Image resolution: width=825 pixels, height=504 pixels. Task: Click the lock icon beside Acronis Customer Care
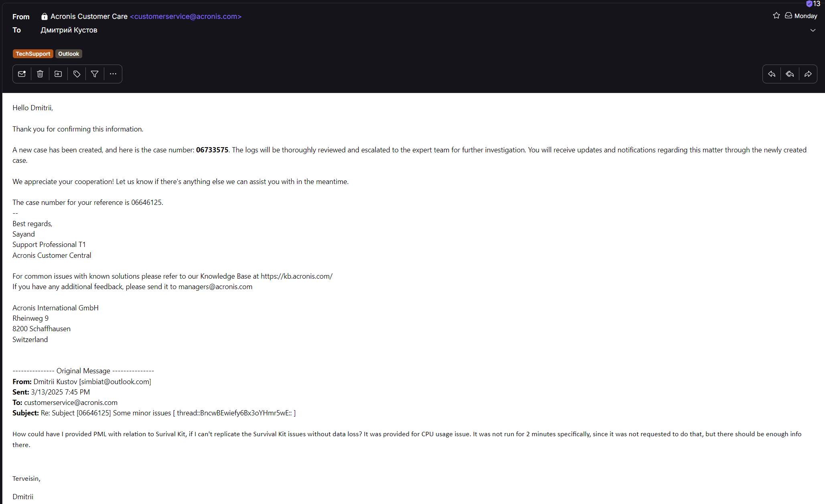[45, 16]
